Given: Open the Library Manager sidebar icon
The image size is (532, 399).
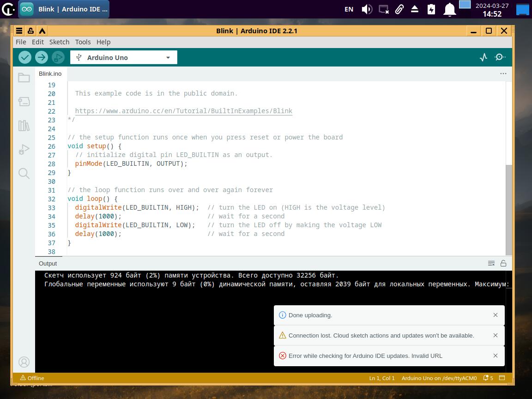Looking at the screenshot, I should pyautogui.click(x=24, y=126).
